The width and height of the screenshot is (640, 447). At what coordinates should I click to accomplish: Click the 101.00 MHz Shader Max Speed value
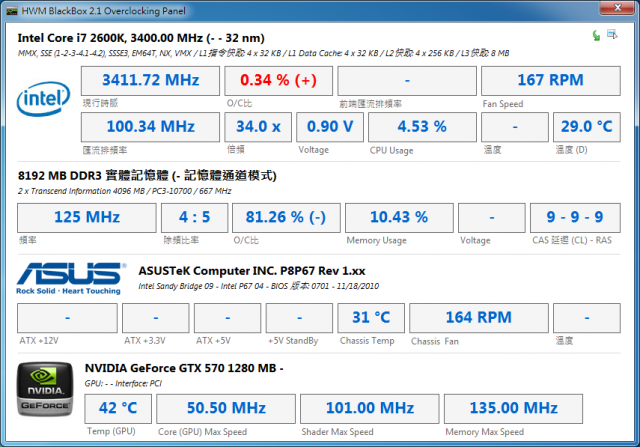[369, 409]
